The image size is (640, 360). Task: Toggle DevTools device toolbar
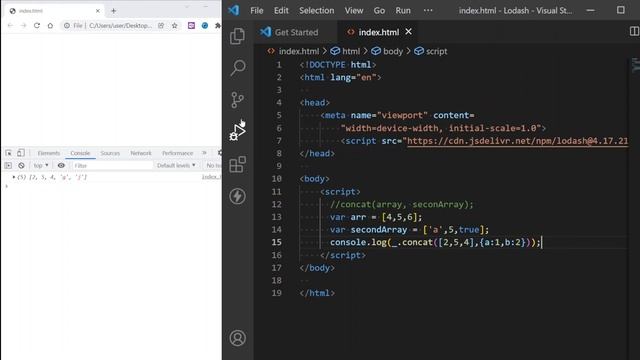coord(21,153)
